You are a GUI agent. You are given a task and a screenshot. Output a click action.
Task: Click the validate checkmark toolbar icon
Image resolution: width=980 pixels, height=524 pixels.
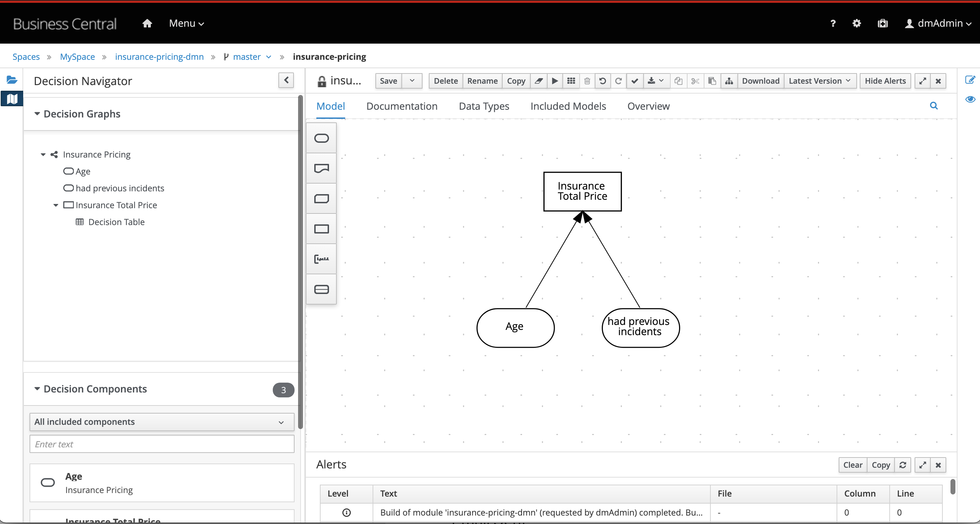pos(634,81)
